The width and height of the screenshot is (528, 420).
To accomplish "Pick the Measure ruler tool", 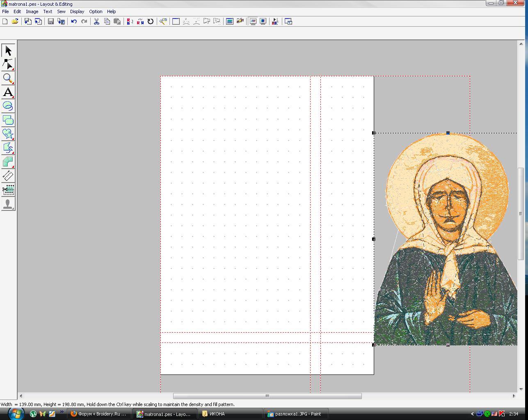I will tap(8, 176).
